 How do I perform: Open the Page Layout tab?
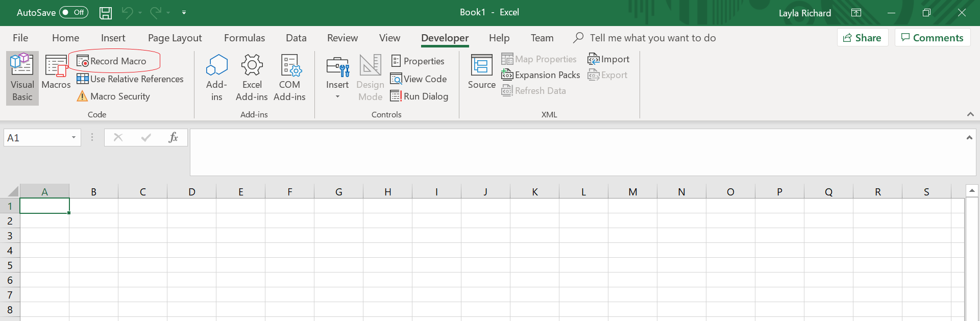coord(175,38)
